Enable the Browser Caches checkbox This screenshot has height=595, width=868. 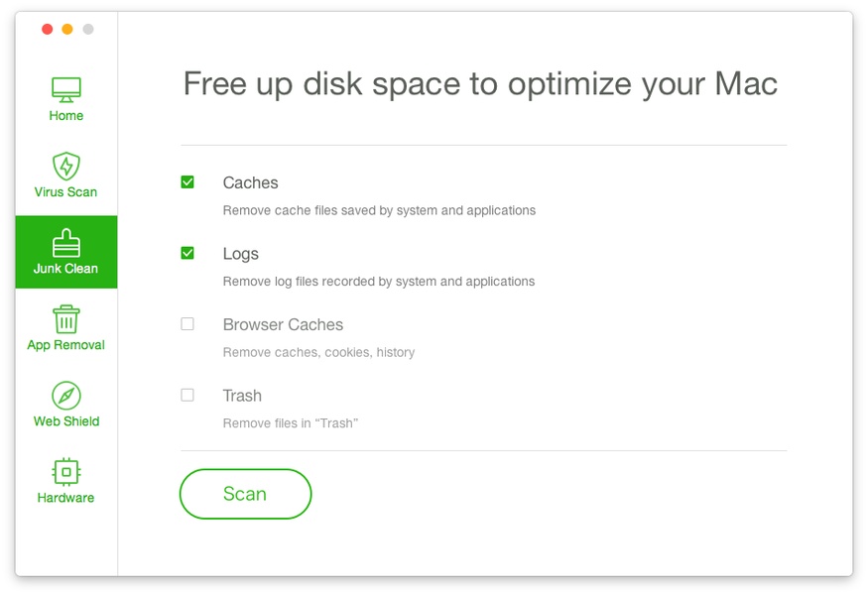click(x=187, y=324)
